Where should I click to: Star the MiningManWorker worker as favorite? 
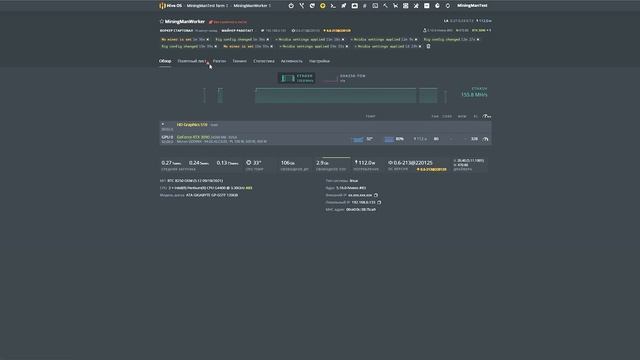(162, 21)
